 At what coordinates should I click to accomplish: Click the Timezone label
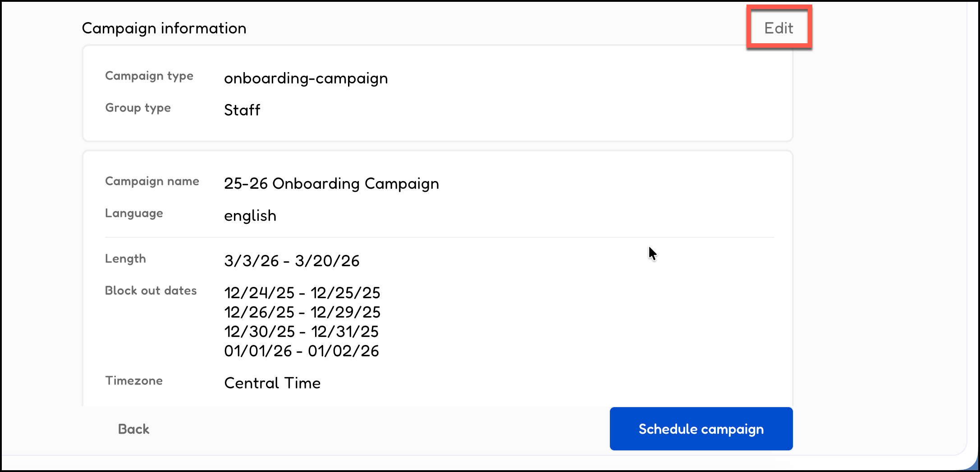(134, 381)
